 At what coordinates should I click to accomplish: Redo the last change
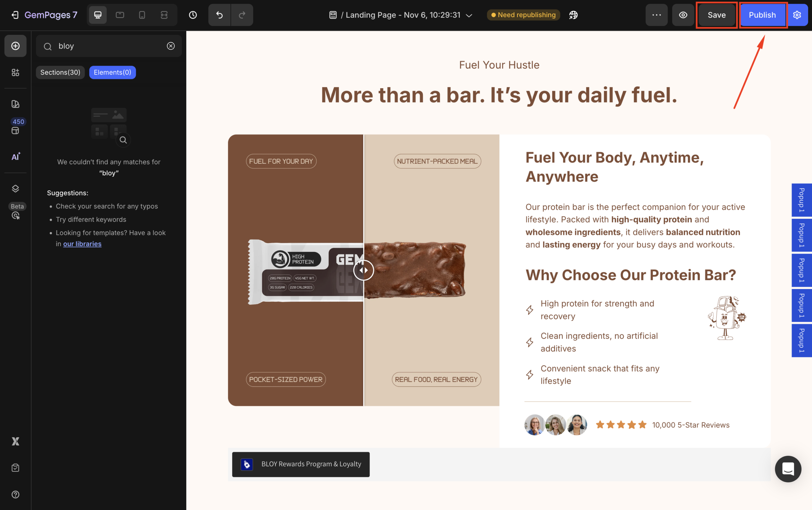point(242,15)
